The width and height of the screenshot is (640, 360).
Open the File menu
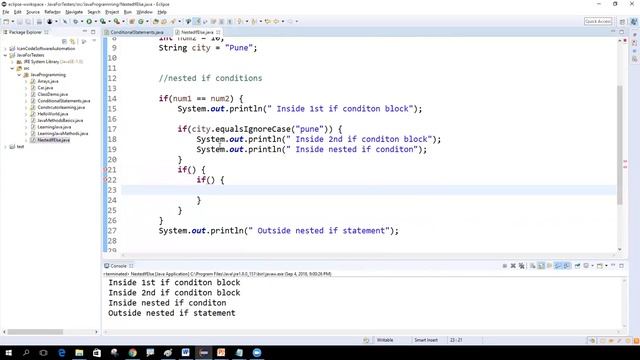click(x=6, y=12)
